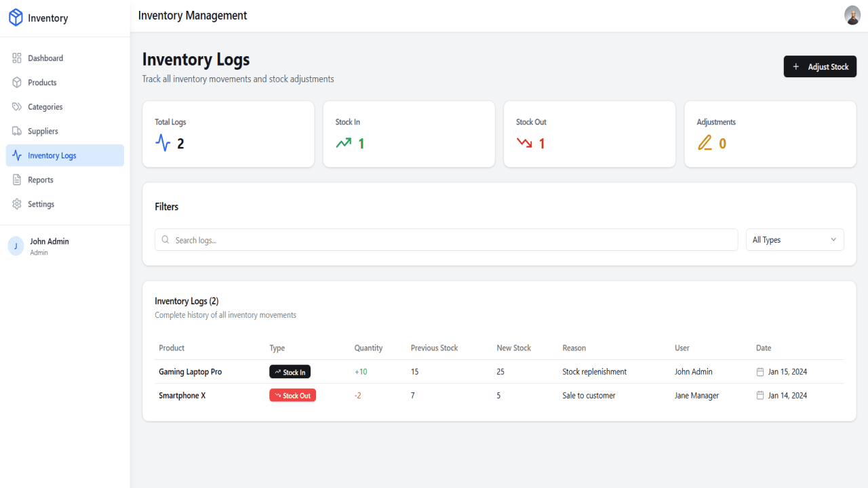Click the Settings gear icon
Viewport: 868px width, 488px height.
click(x=17, y=204)
